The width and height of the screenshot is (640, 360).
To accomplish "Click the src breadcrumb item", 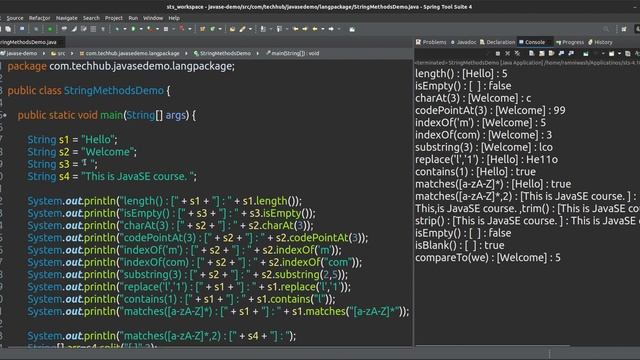I will [58, 53].
